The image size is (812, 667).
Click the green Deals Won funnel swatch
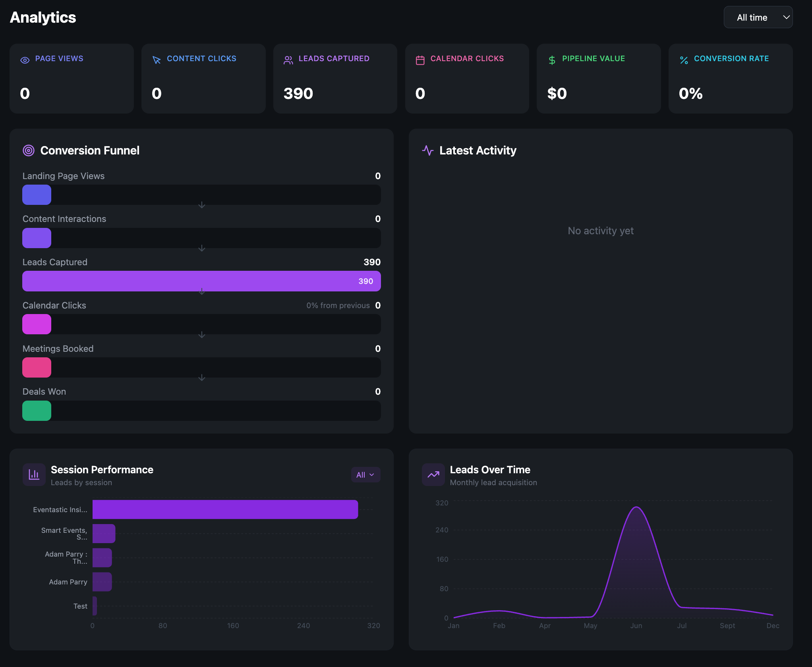pos(37,411)
